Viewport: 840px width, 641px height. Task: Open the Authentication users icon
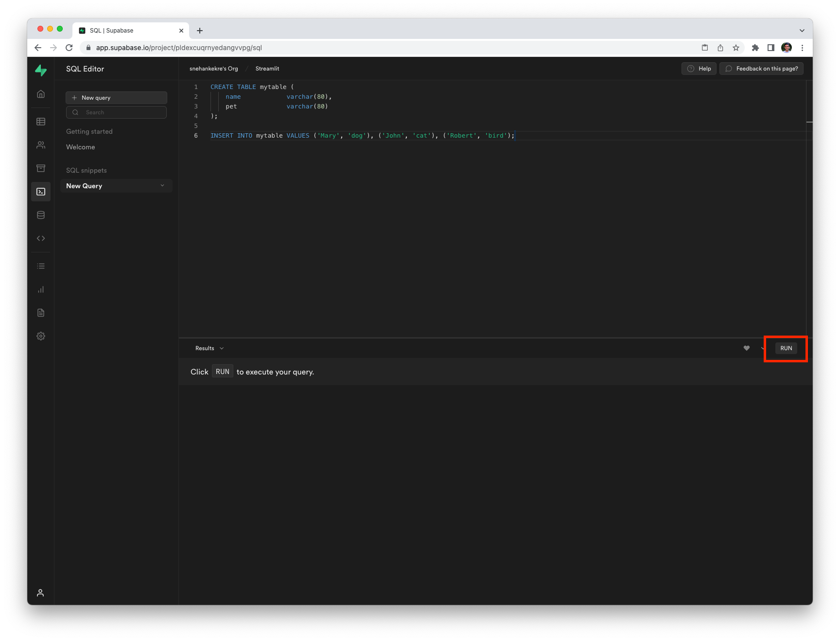click(x=41, y=145)
